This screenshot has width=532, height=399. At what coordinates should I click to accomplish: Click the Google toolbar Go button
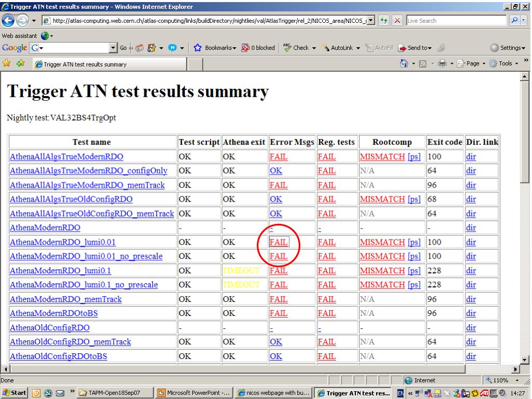123,48
